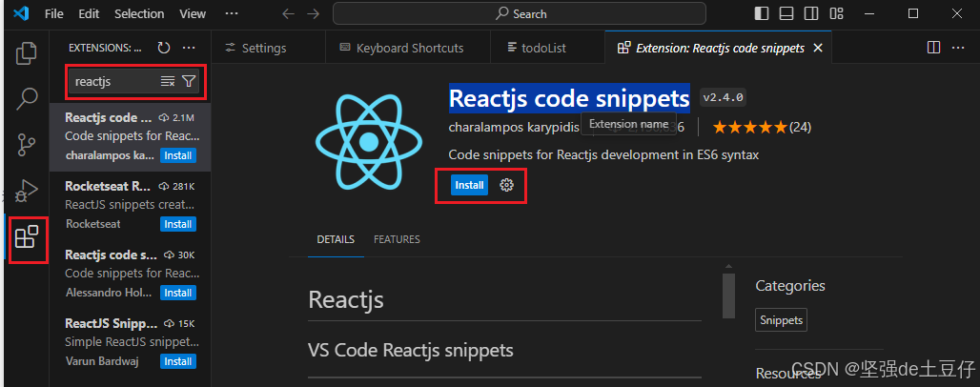Open the extensions filter menu
The image size is (980, 387).
tap(189, 81)
